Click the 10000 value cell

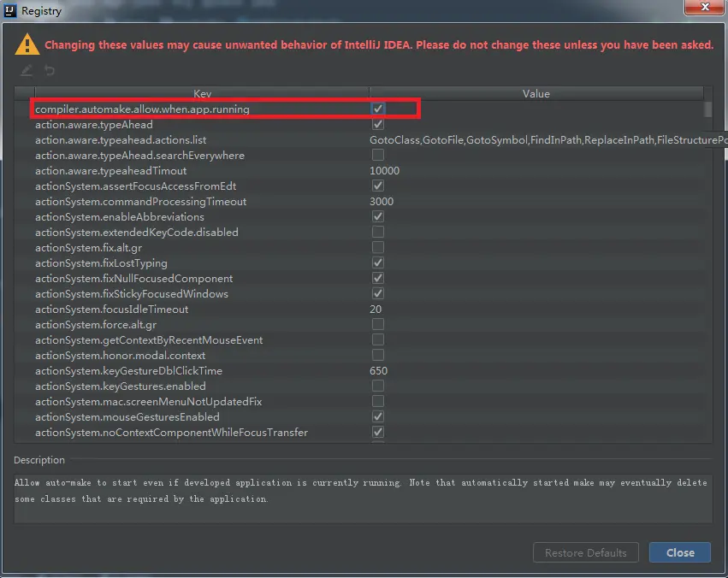[x=384, y=171]
